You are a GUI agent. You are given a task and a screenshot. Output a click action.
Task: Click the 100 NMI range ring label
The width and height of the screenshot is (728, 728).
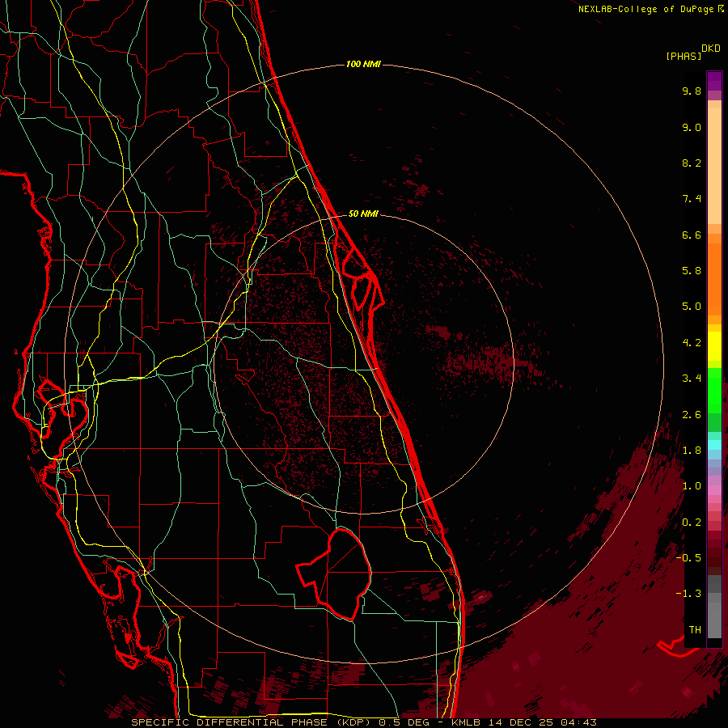[x=363, y=64]
